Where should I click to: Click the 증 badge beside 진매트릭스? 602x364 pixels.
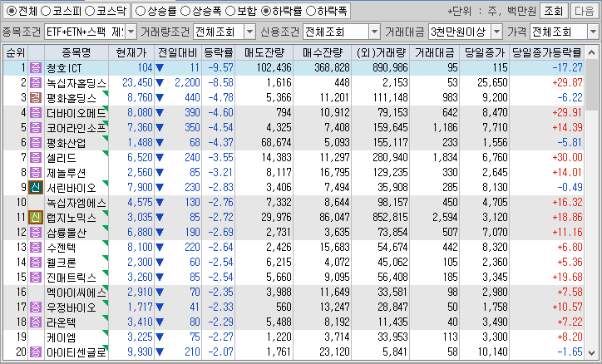(x=36, y=278)
